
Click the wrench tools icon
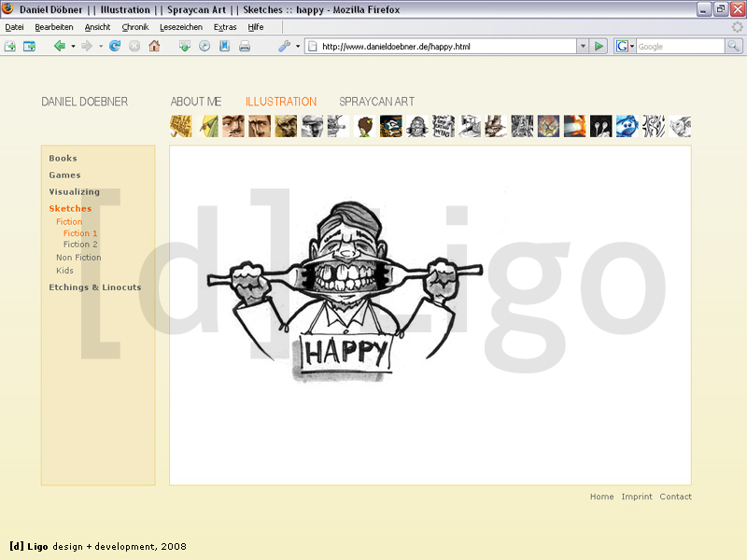[x=285, y=46]
